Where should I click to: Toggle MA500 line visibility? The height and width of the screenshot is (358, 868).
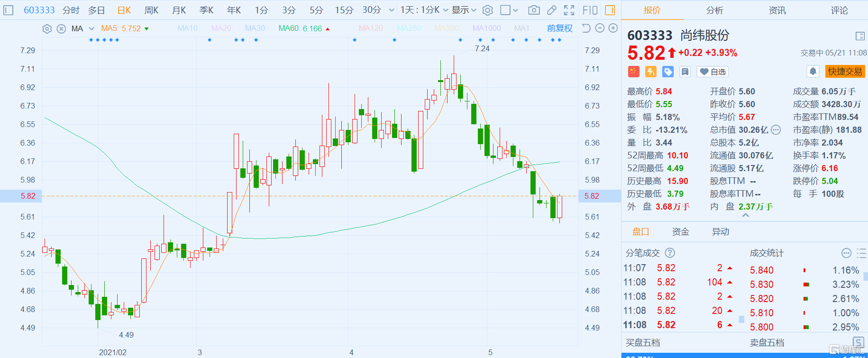click(x=447, y=28)
